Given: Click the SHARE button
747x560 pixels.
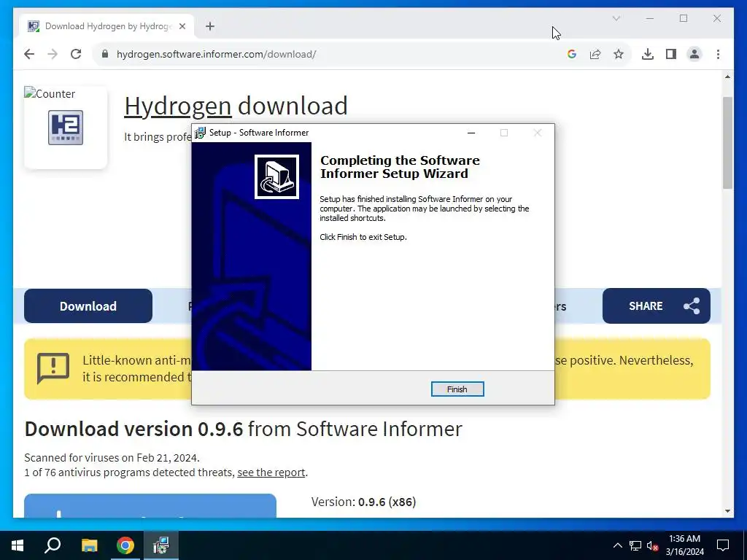Looking at the screenshot, I should [656, 306].
